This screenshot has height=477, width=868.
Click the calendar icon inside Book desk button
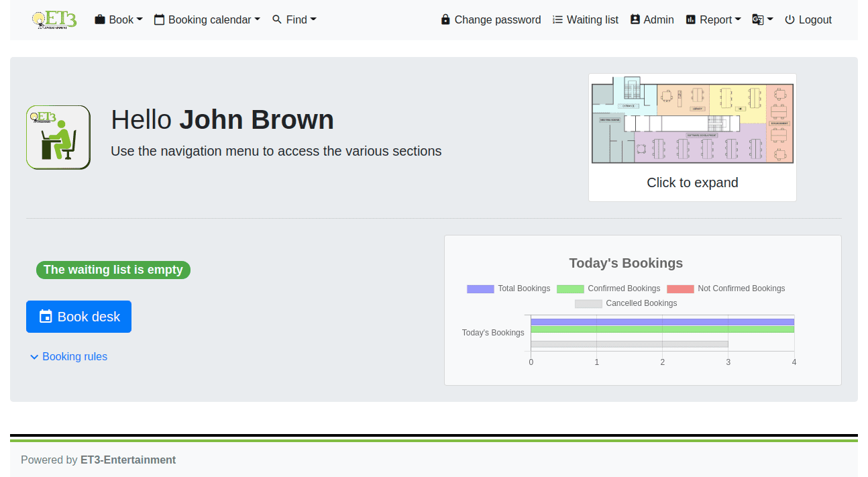[x=46, y=317]
